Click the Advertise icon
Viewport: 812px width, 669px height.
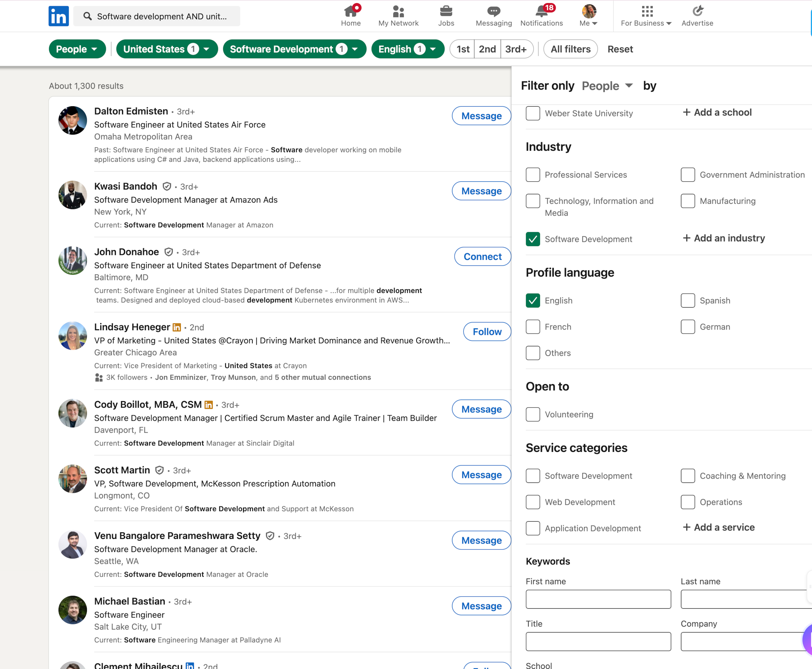pyautogui.click(x=697, y=11)
